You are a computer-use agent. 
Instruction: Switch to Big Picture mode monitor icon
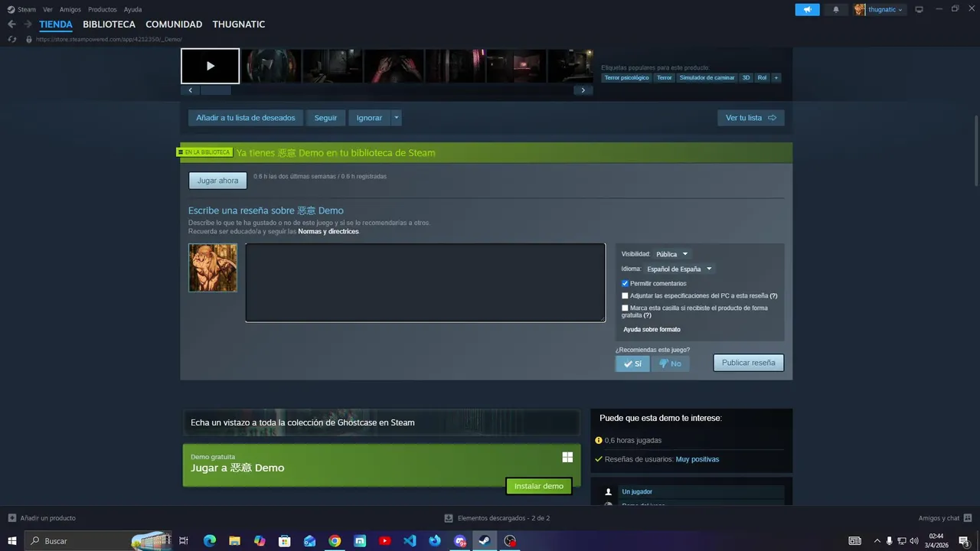[919, 9]
